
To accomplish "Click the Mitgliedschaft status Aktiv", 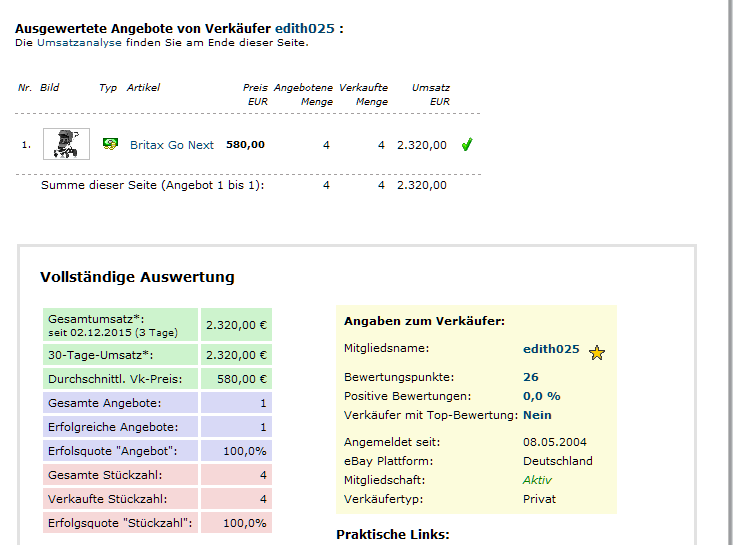I will 537,480.
